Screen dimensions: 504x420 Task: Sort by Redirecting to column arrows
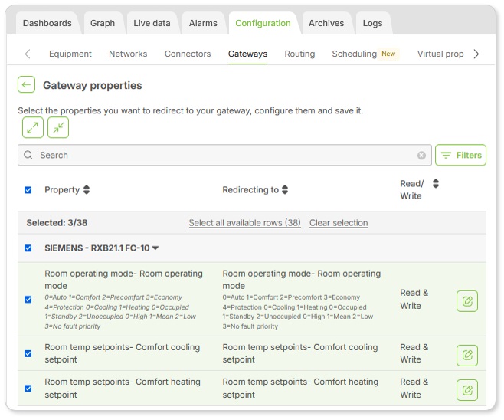point(285,190)
